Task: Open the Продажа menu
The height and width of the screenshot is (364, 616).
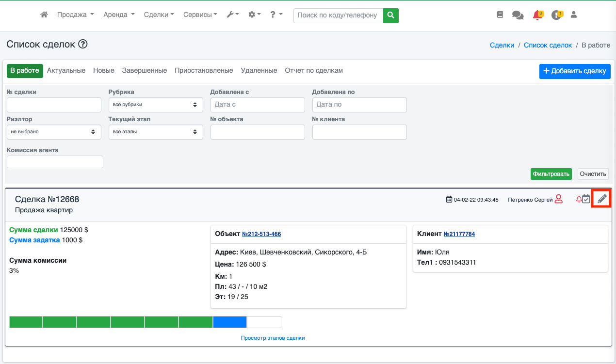Action: [x=75, y=15]
